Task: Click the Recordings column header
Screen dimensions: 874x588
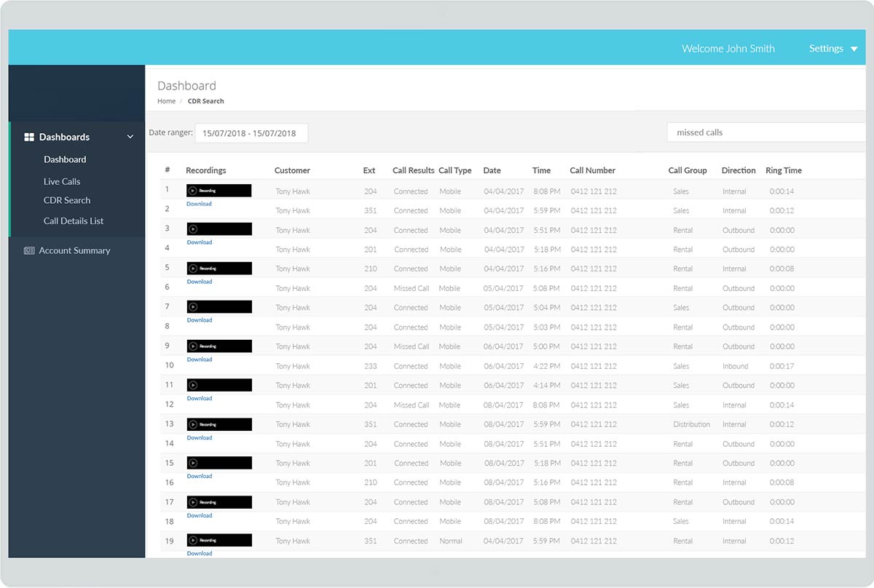Action: click(x=206, y=170)
